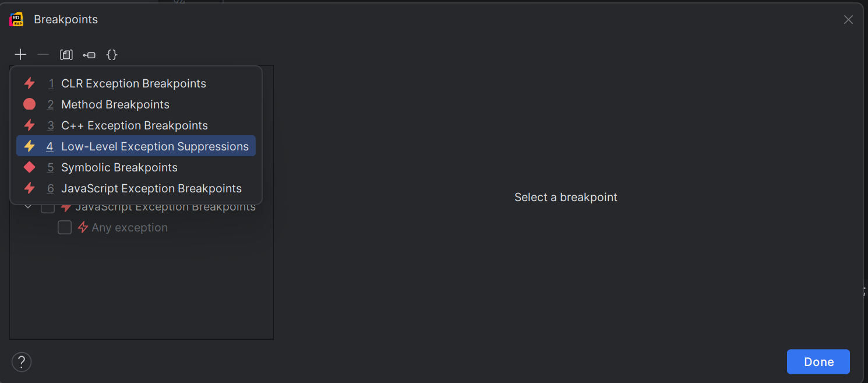This screenshot has width=868, height=383.
Task: Close the Breakpoints dialog
Action: click(848, 20)
